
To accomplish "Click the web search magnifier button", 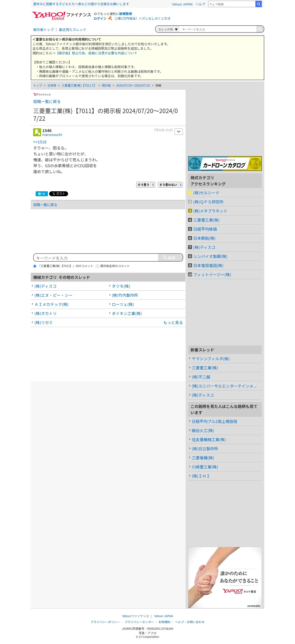I will [258, 4].
